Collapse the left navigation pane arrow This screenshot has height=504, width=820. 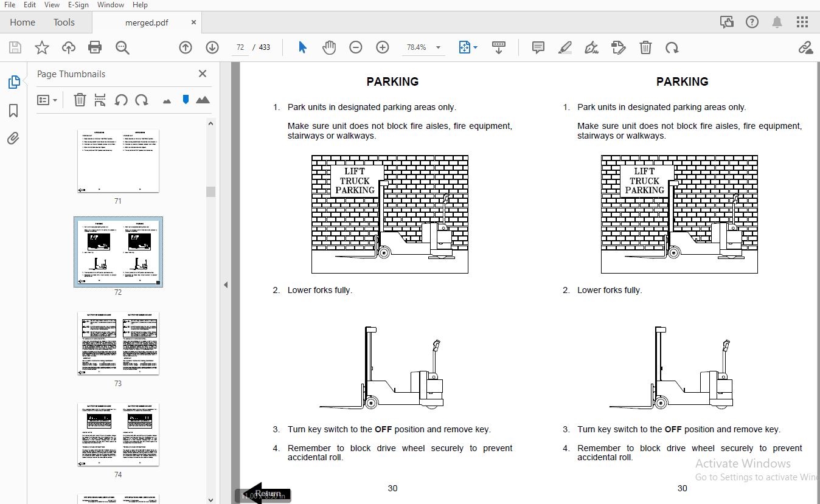tap(226, 285)
